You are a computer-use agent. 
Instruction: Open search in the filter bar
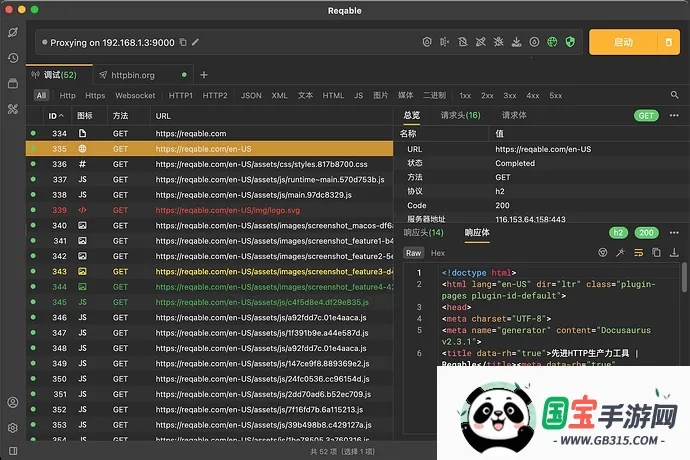pos(674,95)
